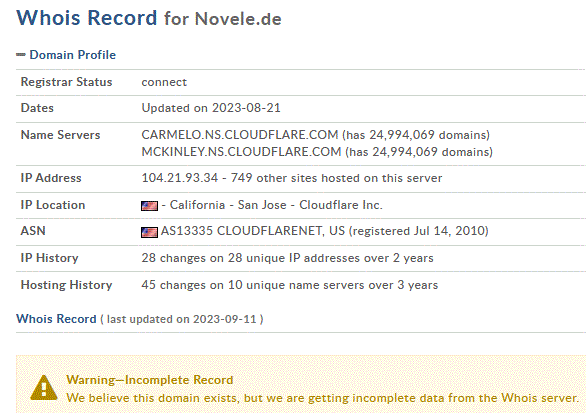Click the 'last updated on 2023-09-11' text
Screen dimensions: 587x414
(181, 319)
